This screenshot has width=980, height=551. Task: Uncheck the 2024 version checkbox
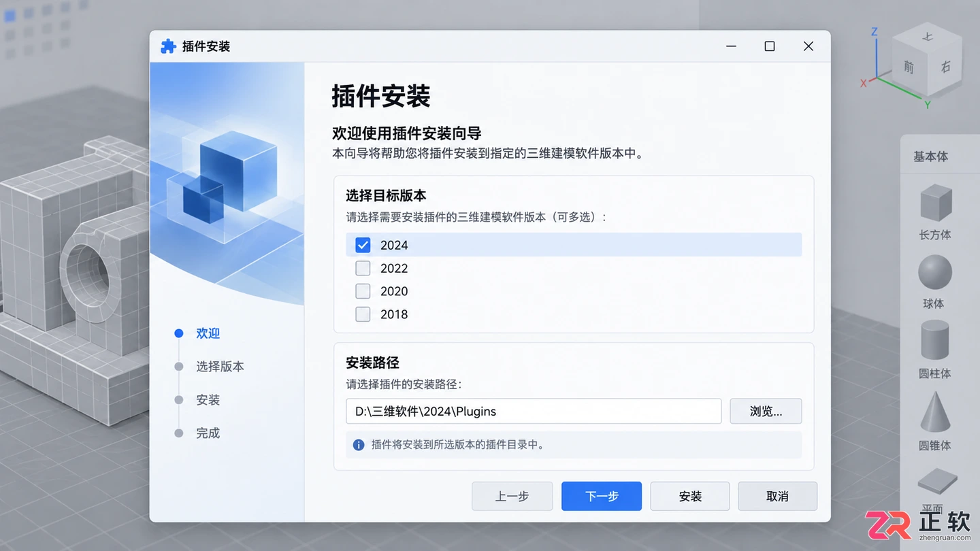point(363,245)
